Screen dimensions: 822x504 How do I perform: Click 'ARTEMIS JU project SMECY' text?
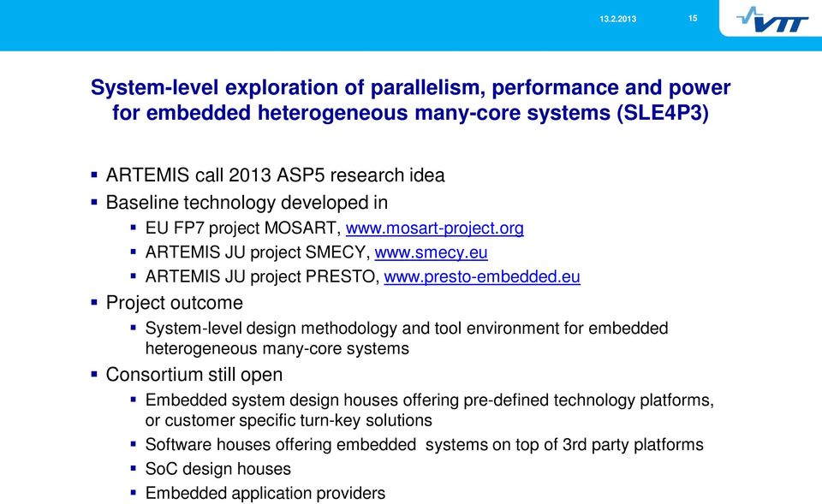pos(258,252)
